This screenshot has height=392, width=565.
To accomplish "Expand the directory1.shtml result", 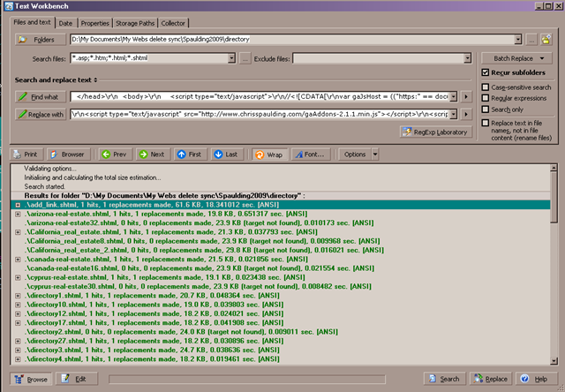I will [x=18, y=296].
